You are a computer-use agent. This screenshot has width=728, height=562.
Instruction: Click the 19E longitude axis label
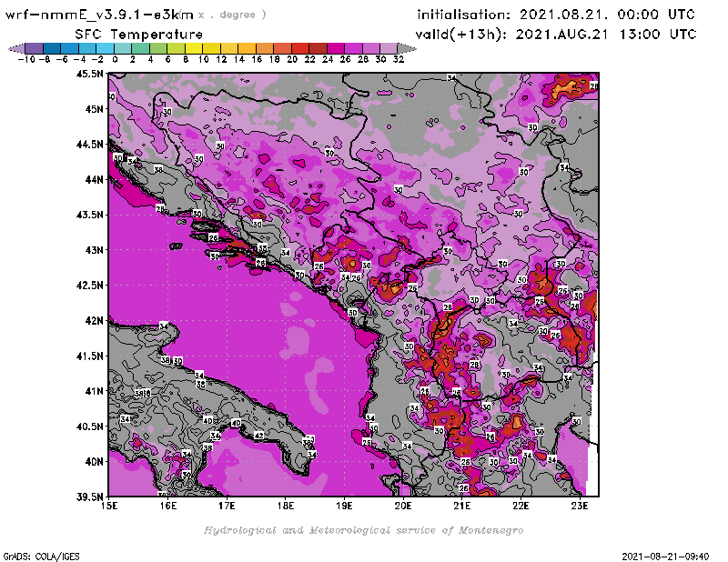coord(345,505)
